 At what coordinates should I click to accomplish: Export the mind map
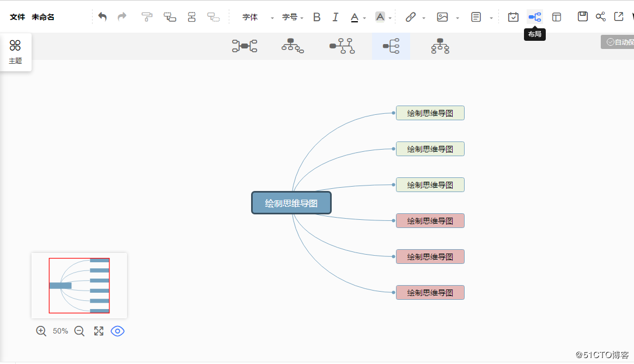619,16
